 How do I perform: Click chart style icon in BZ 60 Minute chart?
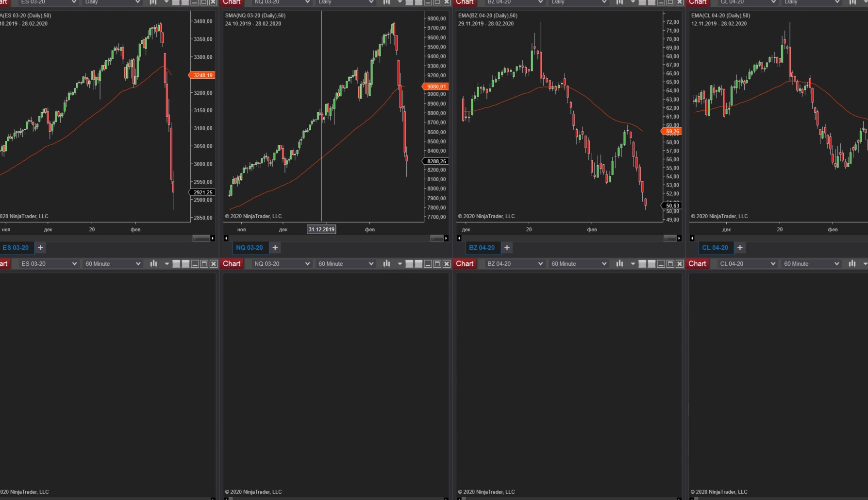(x=619, y=264)
